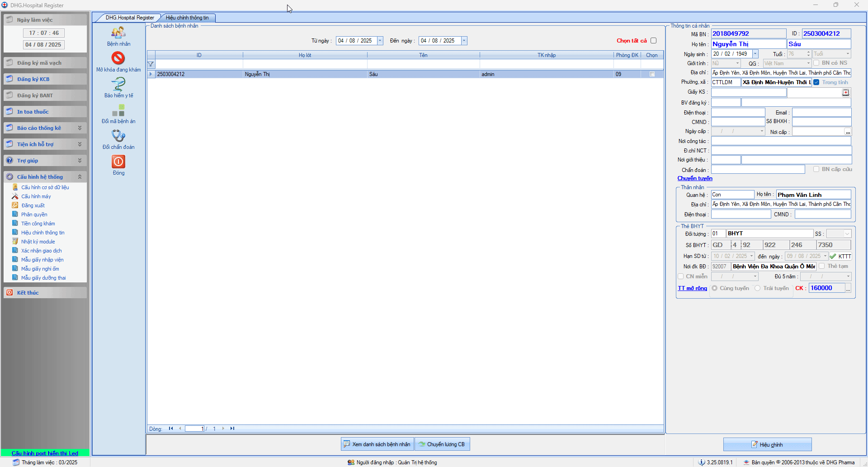Open Tiền công khám item
This screenshot has height=467, width=868.
38,224
